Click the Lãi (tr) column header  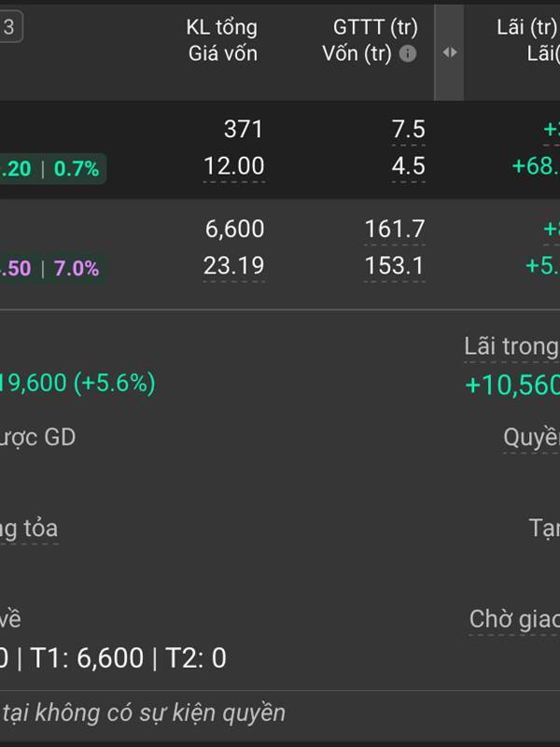point(527,27)
